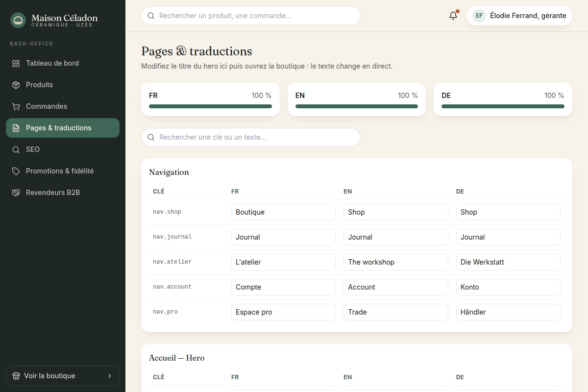
Task: Click the Pages & traductions document icon
Action: click(x=16, y=128)
